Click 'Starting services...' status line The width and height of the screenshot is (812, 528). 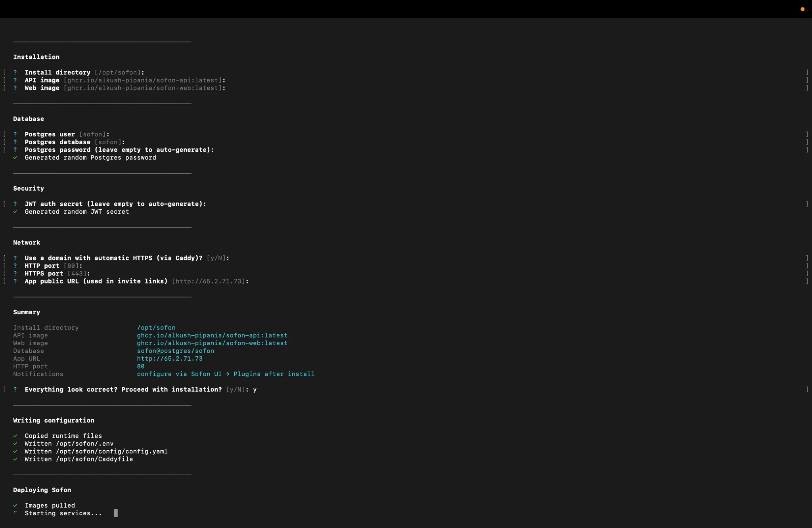pyautogui.click(x=63, y=513)
